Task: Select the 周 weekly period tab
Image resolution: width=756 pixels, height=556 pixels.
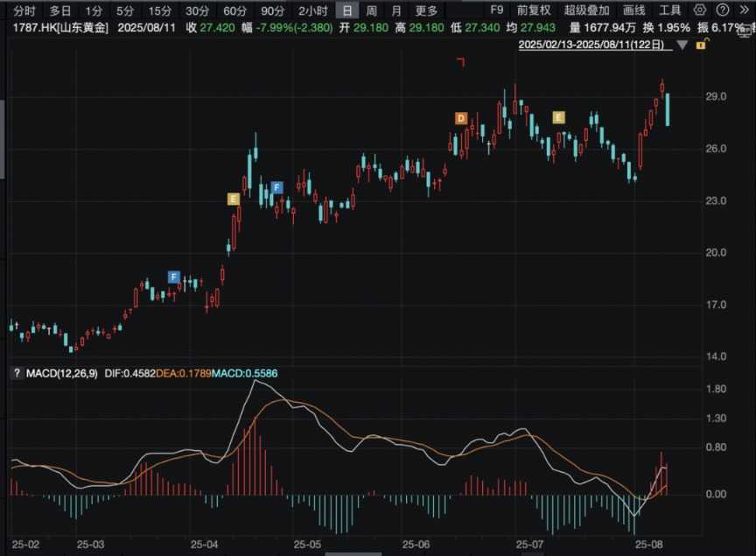Action: point(372,11)
